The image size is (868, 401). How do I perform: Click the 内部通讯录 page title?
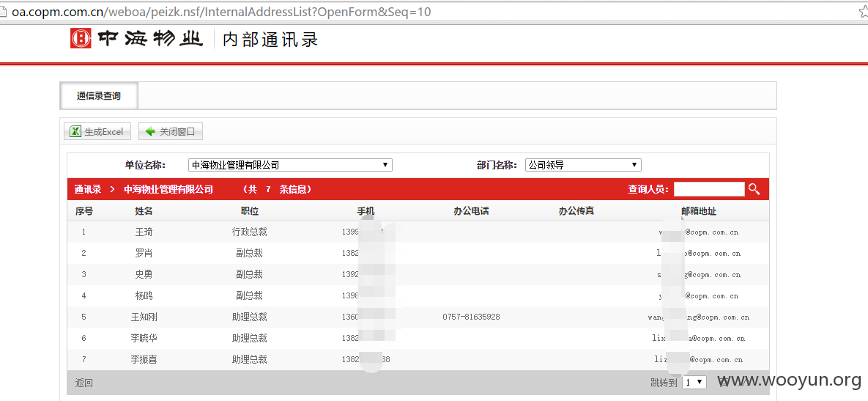click(x=270, y=40)
